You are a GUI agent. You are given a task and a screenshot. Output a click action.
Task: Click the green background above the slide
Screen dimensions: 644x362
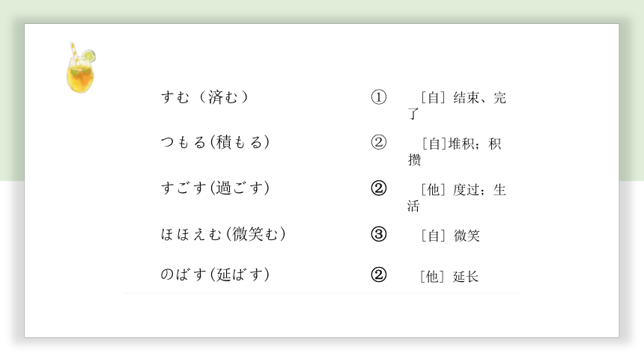(322, 11)
